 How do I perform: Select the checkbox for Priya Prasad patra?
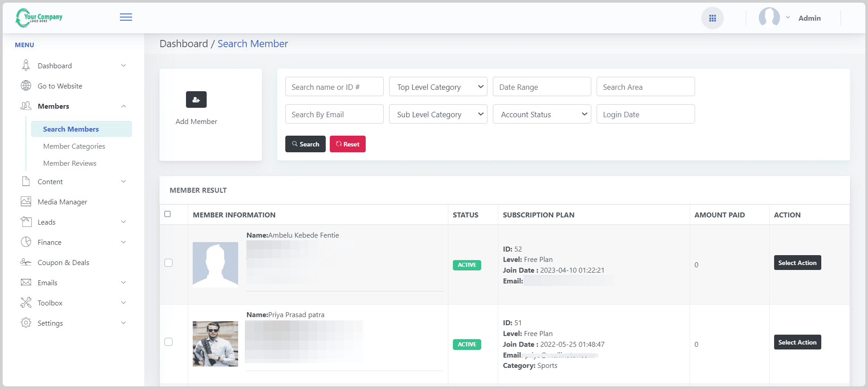coord(168,342)
